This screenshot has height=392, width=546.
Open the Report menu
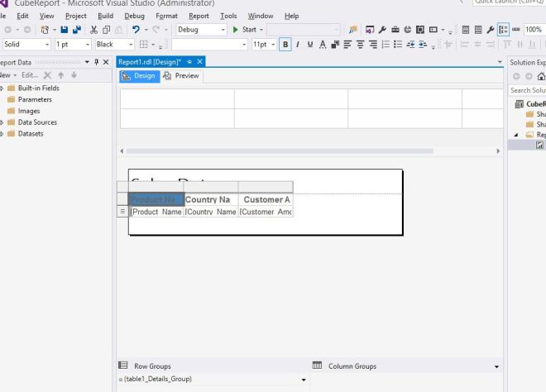(x=199, y=16)
